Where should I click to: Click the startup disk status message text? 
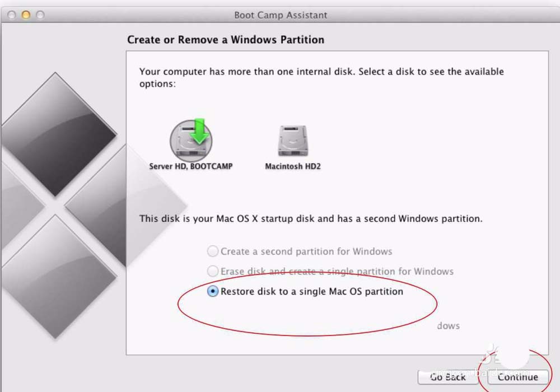(311, 218)
